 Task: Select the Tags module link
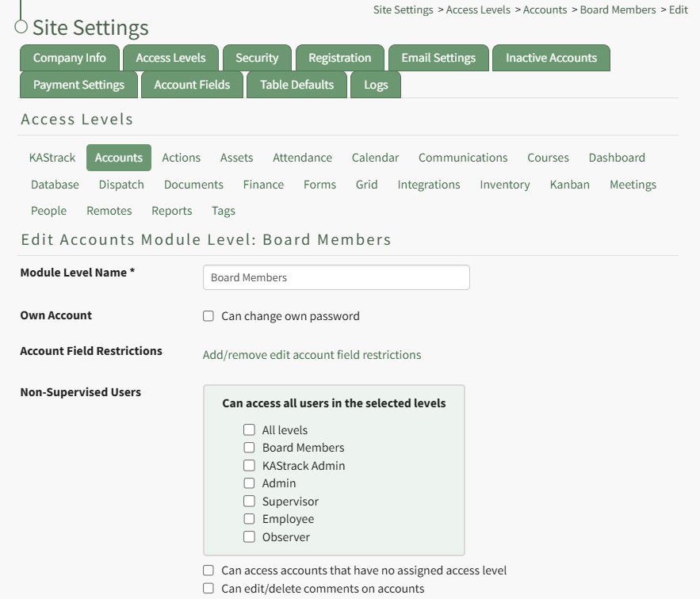[x=224, y=211]
